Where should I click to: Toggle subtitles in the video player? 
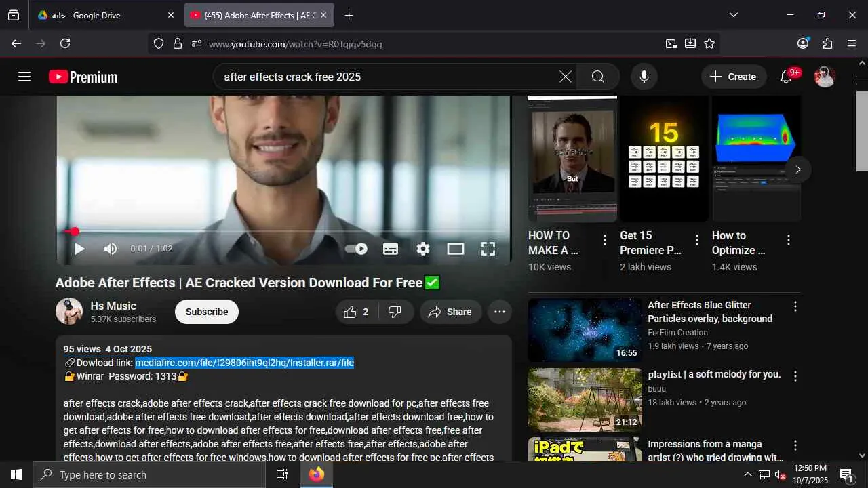point(391,249)
